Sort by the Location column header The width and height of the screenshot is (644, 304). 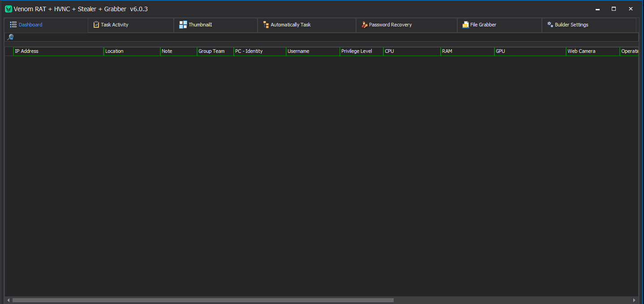click(132, 51)
